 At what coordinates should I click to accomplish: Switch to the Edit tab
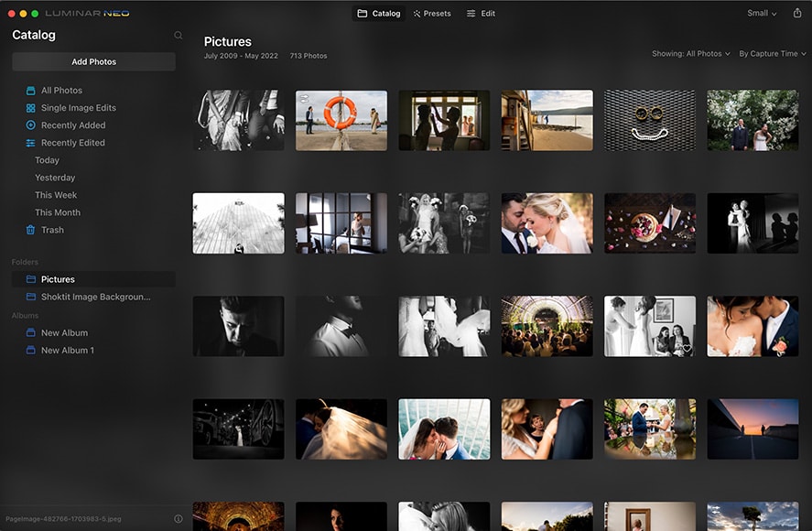pos(481,14)
